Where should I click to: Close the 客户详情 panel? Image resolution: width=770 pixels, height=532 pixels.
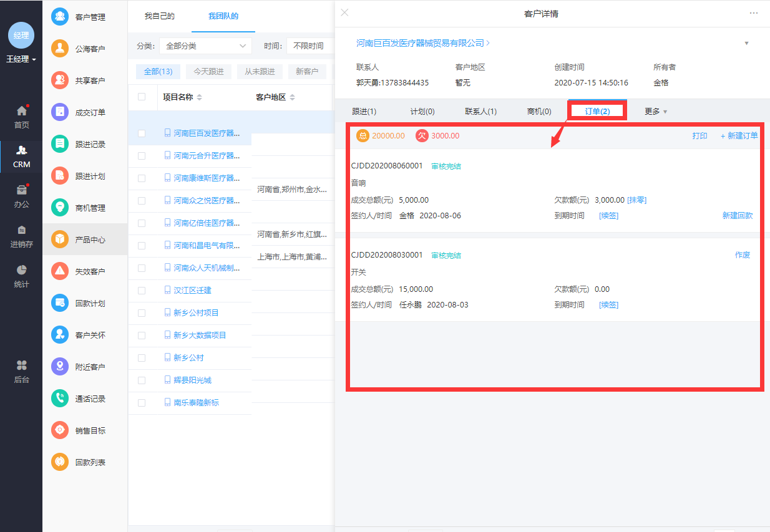coord(345,12)
